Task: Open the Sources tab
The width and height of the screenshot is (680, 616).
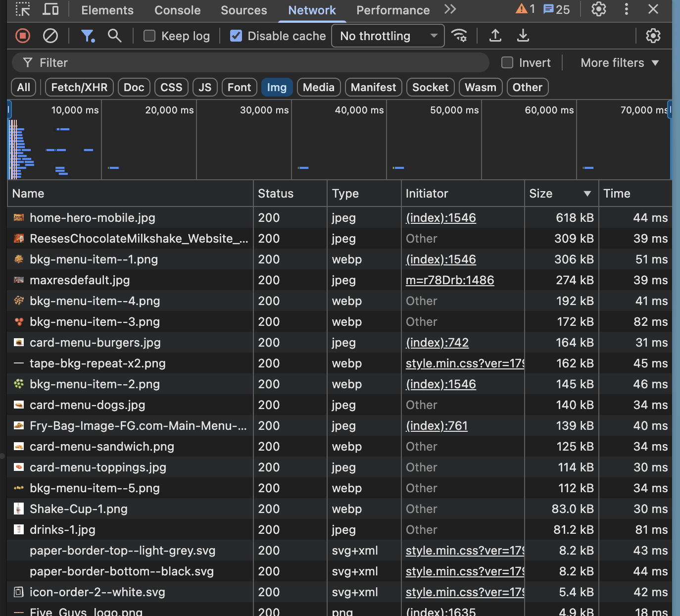Action: pyautogui.click(x=244, y=10)
